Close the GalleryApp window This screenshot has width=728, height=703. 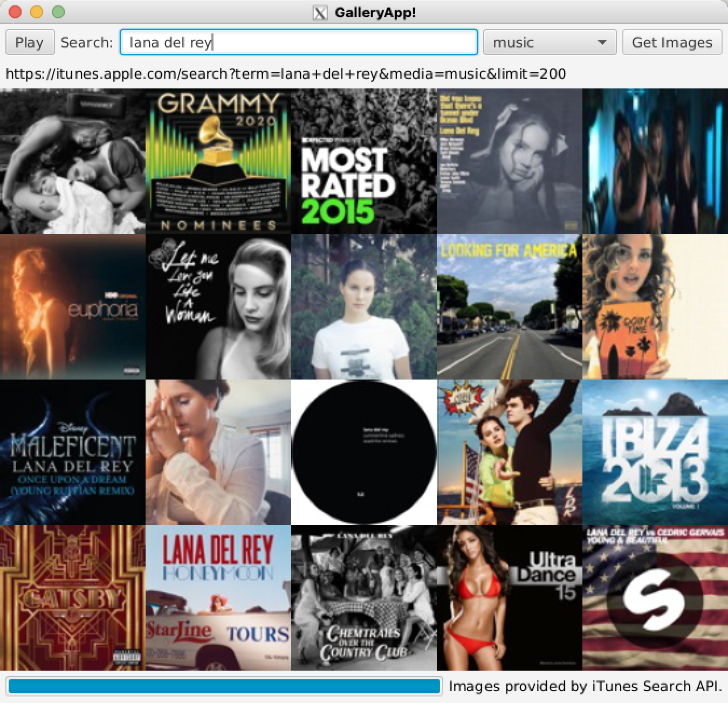click(x=15, y=12)
